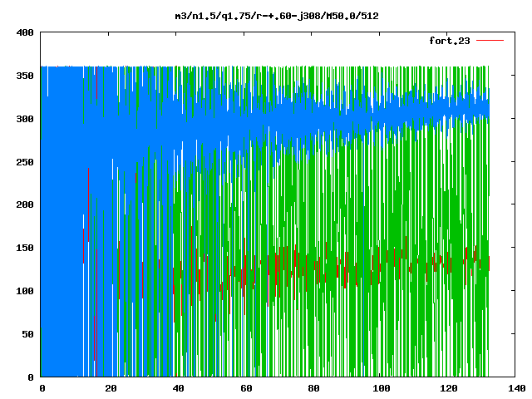The height and width of the screenshot is (399, 532).
Task: Click the red fort.23 legend line sample
Action: [490, 41]
